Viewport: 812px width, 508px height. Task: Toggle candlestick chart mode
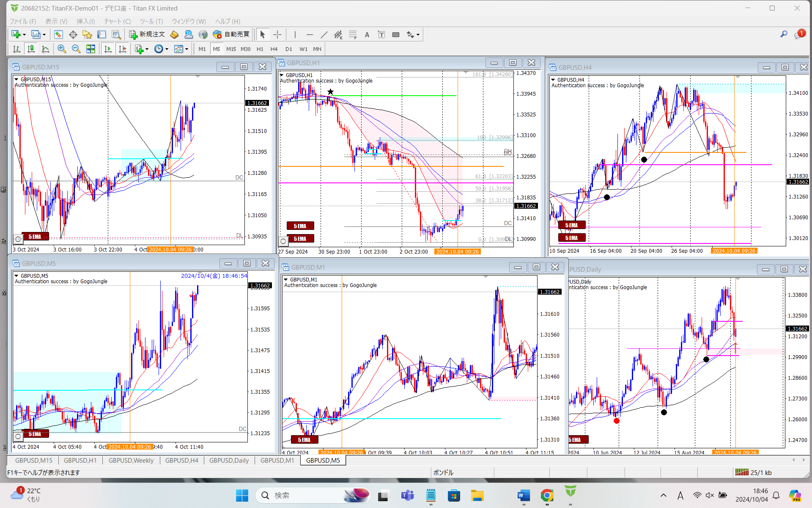[x=31, y=49]
